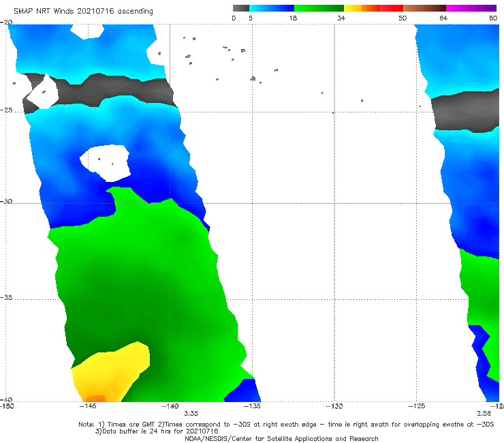504x443 pixels.
Task: Click the small blue patch near -135 at the map bottom
Action: [245, 391]
